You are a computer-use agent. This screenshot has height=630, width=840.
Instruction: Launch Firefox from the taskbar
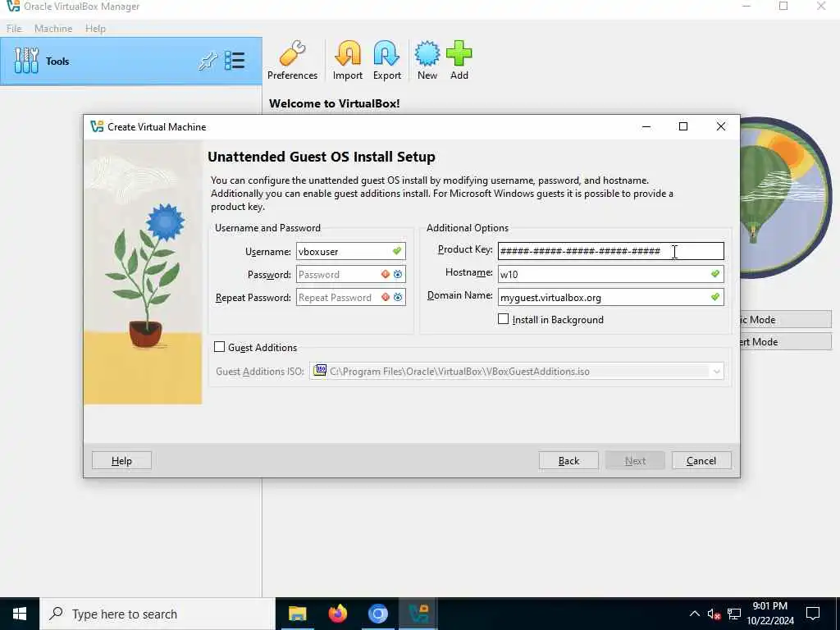[x=337, y=614]
